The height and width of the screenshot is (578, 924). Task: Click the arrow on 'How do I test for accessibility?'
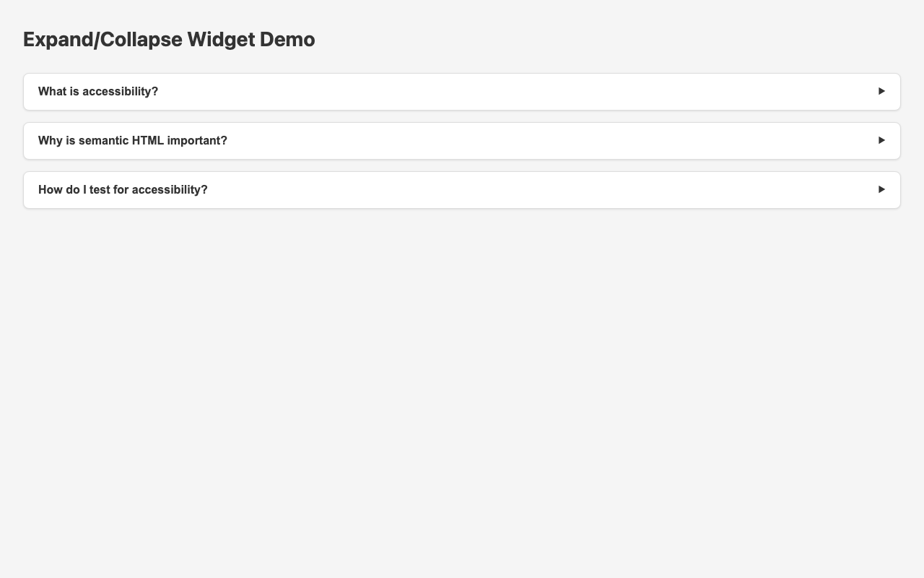pos(880,189)
